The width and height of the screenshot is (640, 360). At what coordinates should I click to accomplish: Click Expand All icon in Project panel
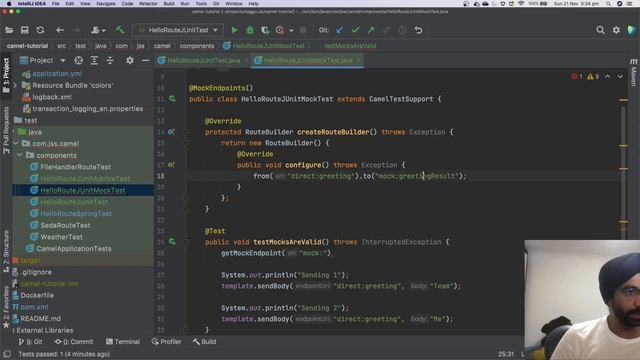[94, 60]
